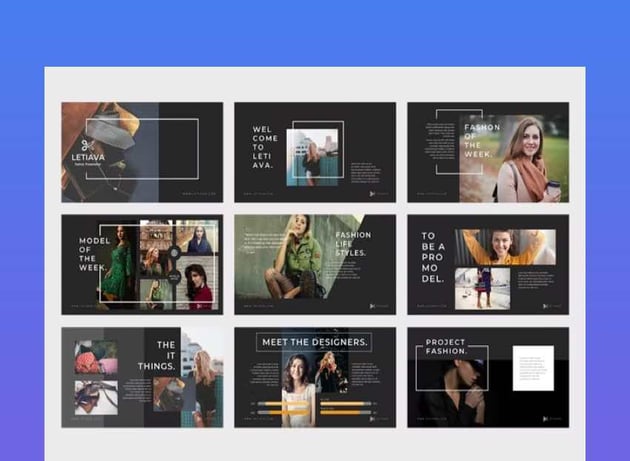Select the 'Welcome to Letiava' slide
This screenshot has width=630, height=461.
314,152
